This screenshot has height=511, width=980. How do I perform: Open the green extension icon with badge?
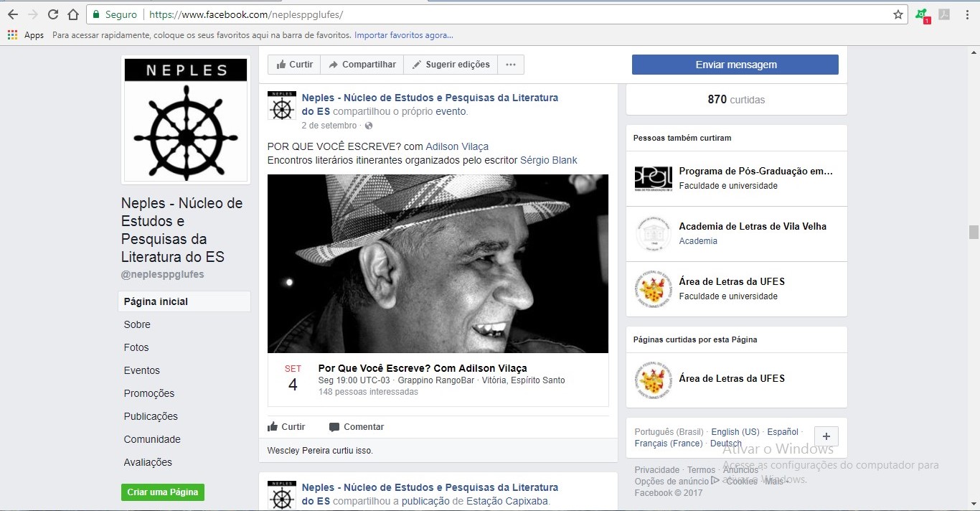tap(922, 15)
